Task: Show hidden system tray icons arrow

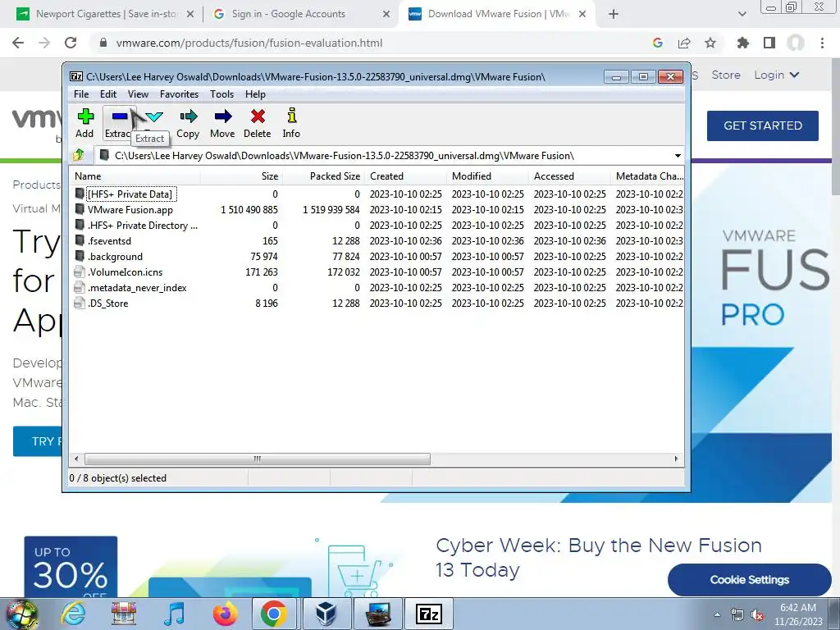Action: point(717,615)
